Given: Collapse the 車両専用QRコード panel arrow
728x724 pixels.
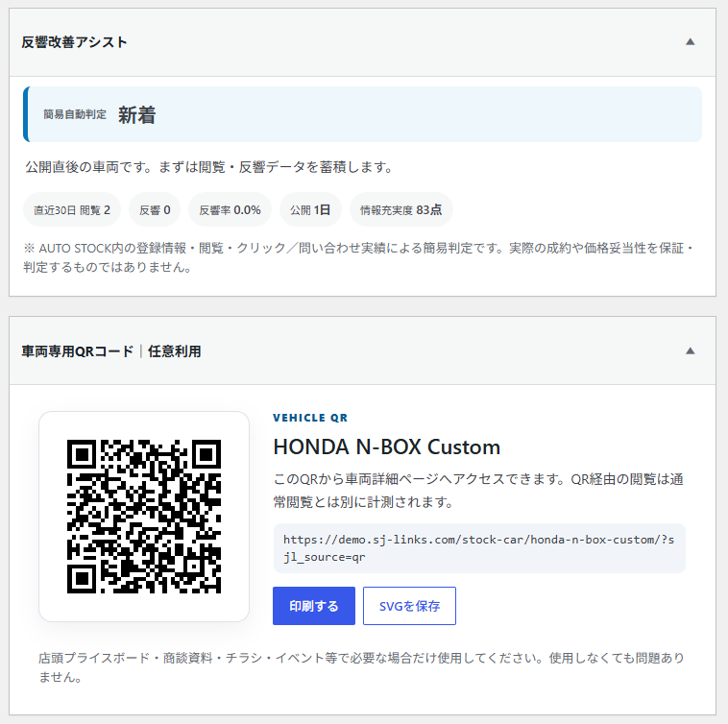Looking at the screenshot, I should point(690,350).
